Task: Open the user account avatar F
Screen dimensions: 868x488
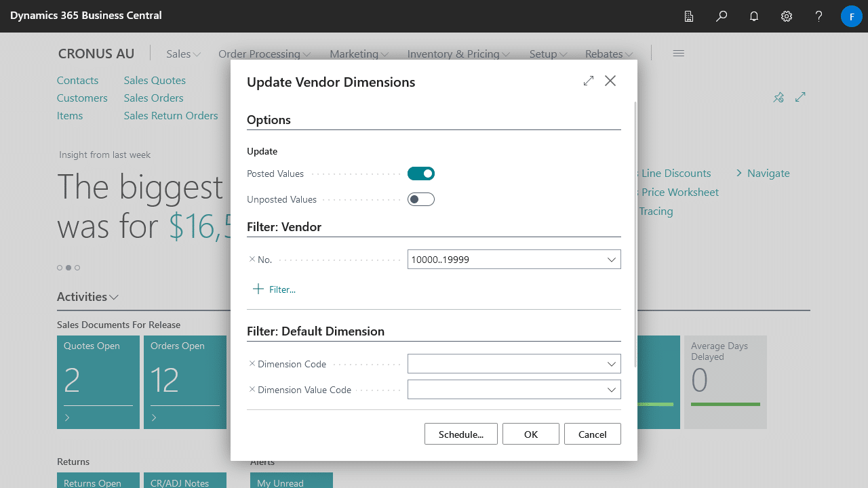Action: click(x=851, y=16)
